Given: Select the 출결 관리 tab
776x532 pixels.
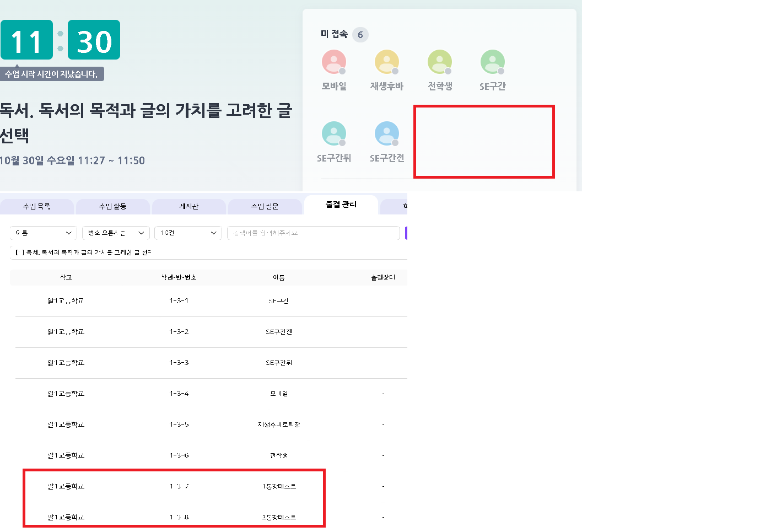Looking at the screenshot, I should 341,205.
